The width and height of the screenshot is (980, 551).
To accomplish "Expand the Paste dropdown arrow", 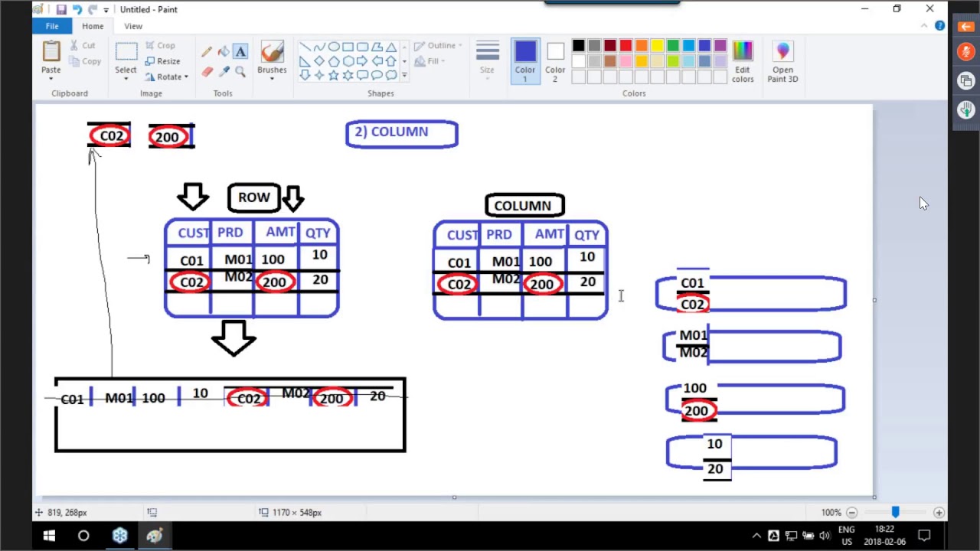I will 51,79.
